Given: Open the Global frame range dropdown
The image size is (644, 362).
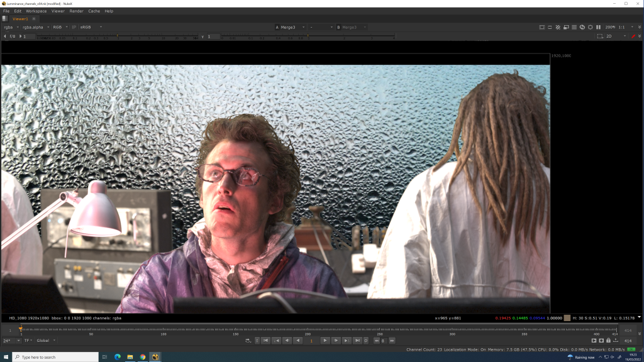Looking at the screenshot, I should 45,341.
